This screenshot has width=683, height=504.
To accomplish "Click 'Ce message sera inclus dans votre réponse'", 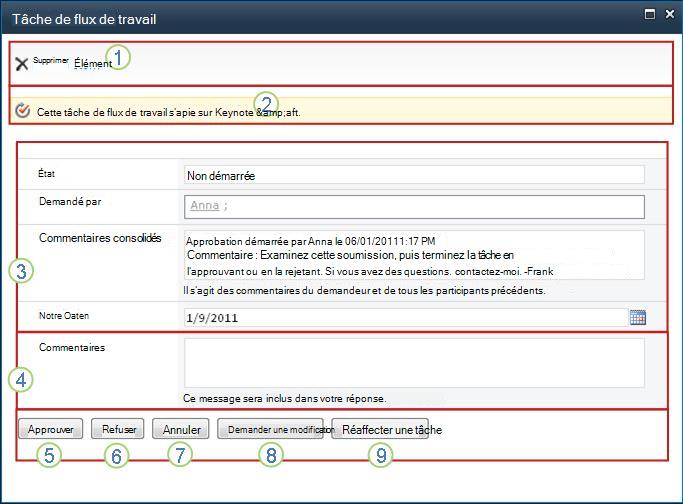I will (285, 398).
